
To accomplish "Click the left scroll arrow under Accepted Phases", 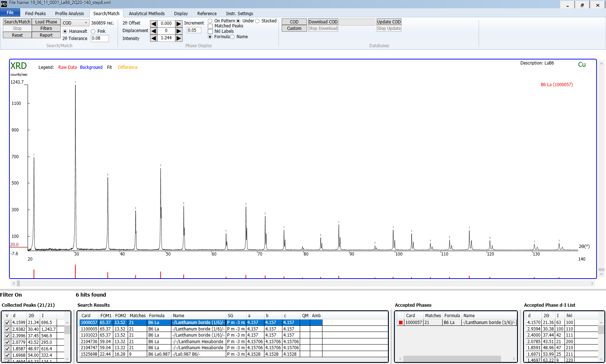I will tap(399, 359).
